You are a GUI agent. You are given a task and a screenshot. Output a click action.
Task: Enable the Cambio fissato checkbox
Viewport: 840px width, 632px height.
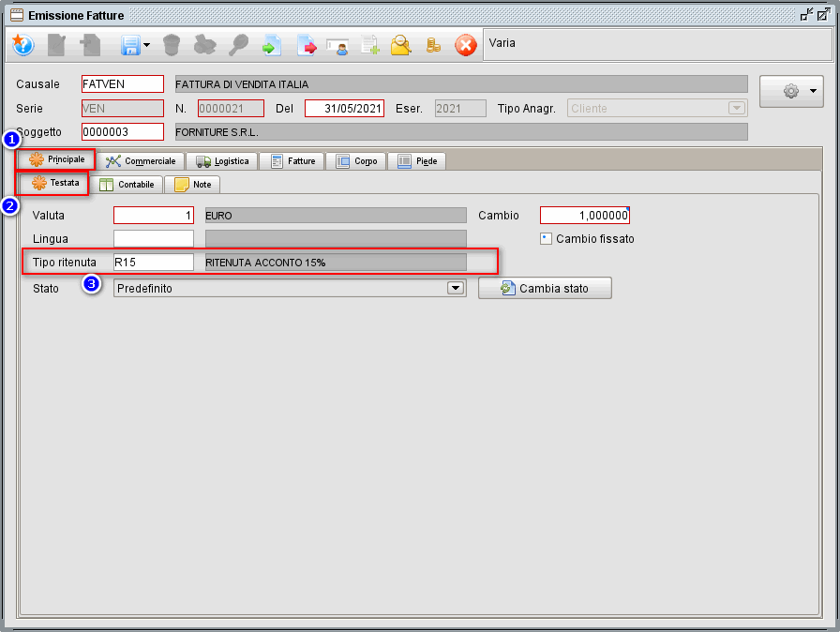tap(546, 238)
